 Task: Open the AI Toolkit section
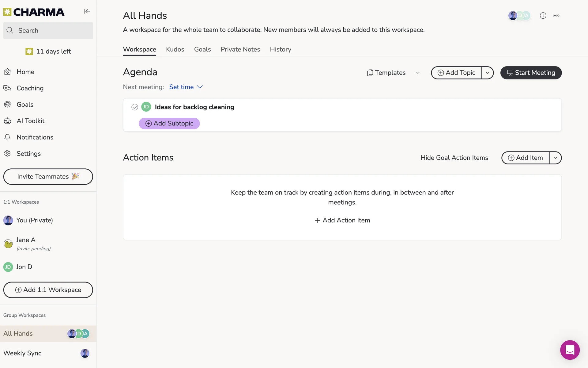[x=30, y=121]
